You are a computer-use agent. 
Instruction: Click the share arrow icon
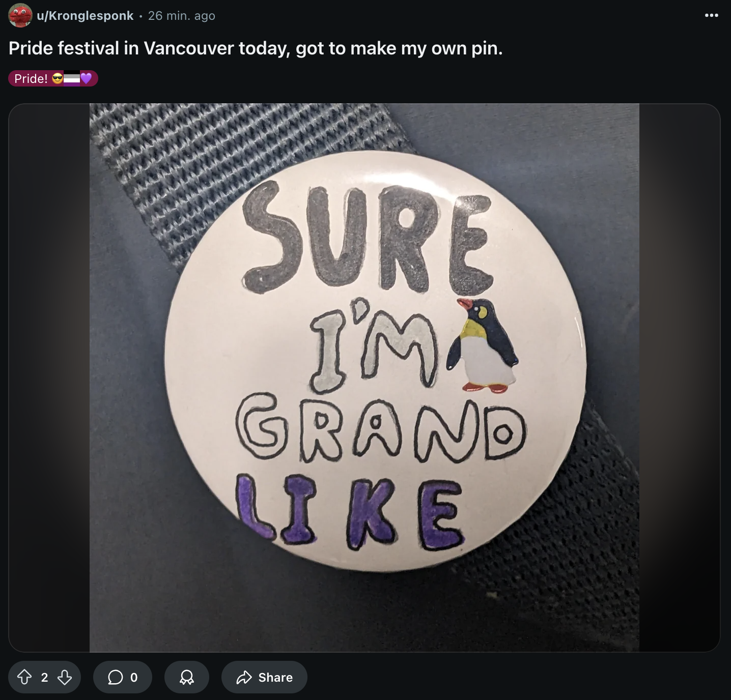pyautogui.click(x=244, y=677)
